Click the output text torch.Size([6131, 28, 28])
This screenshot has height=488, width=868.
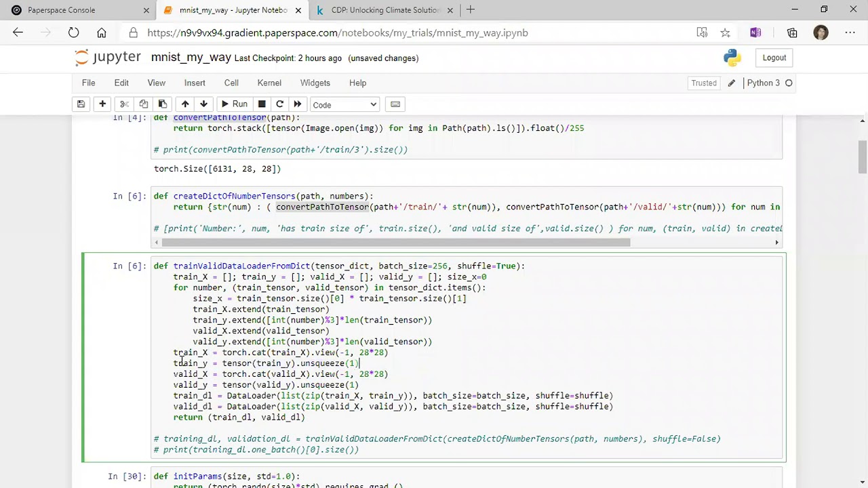click(x=217, y=169)
